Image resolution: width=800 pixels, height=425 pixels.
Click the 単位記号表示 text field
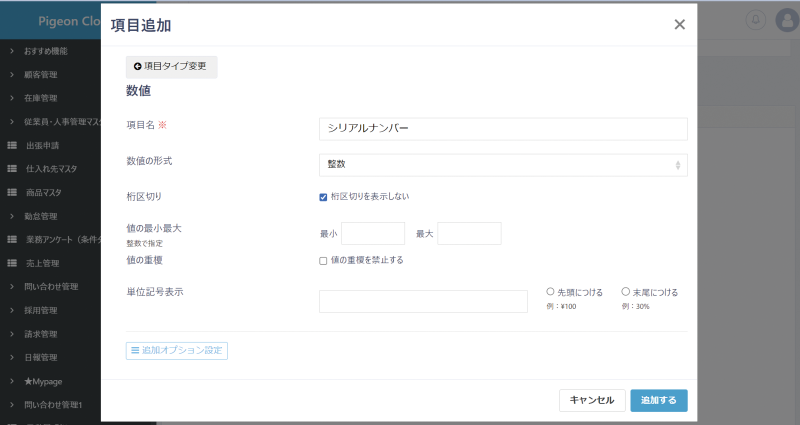pos(423,301)
